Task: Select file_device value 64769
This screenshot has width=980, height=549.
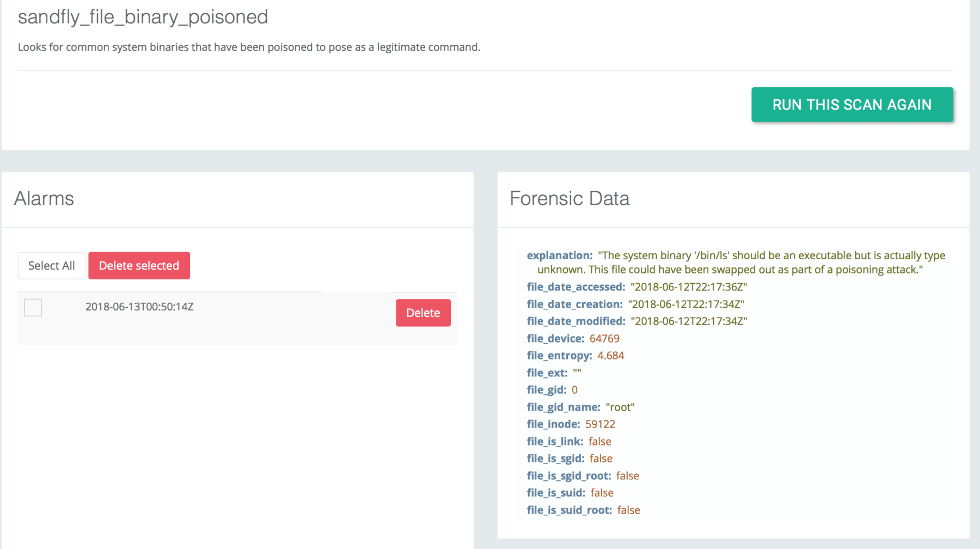Action: 604,339
